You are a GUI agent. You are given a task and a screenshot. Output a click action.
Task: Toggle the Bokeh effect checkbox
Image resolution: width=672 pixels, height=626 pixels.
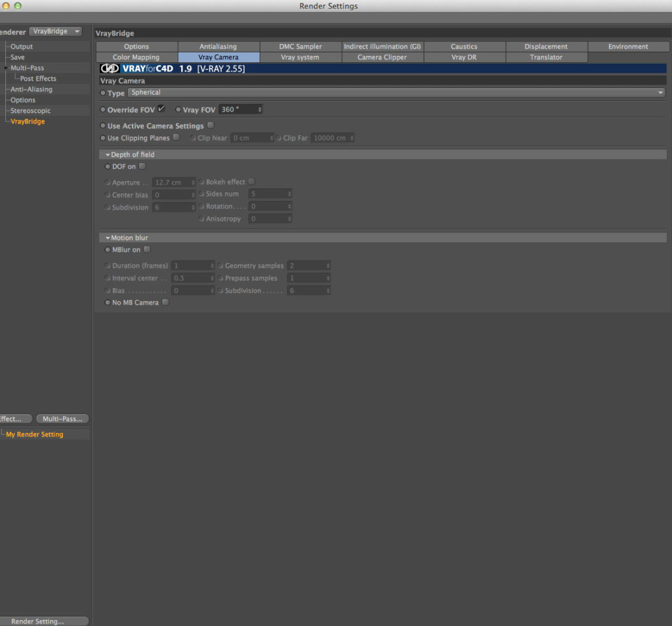click(251, 181)
